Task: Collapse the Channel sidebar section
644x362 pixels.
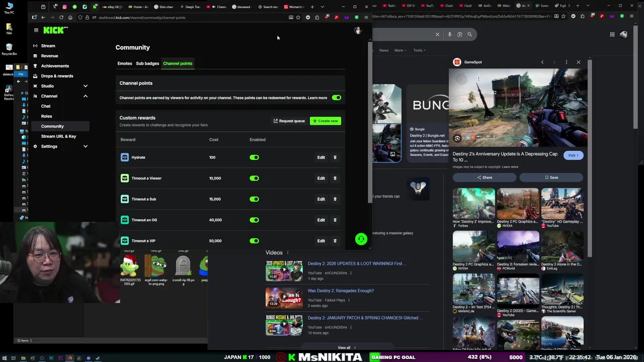Action: coord(85,96)
